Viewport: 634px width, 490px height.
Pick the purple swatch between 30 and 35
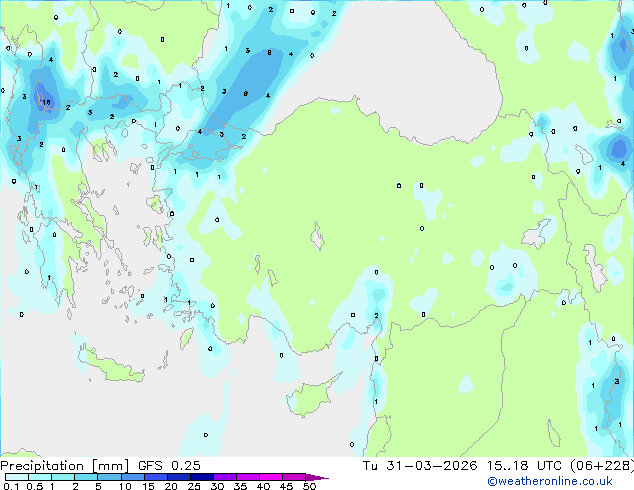pyautogui.click(x=225, y=477)
